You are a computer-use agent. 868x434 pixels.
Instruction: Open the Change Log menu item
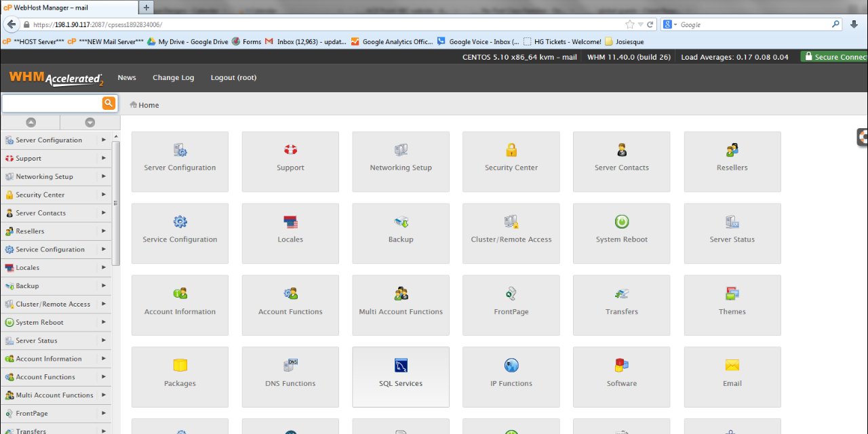[x=173, y=78]
